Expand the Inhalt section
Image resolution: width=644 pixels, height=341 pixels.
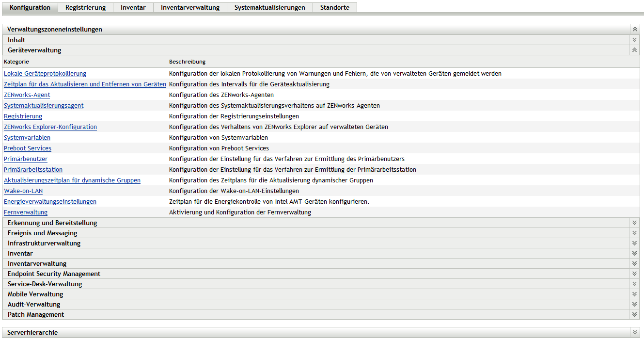(634, 40)
